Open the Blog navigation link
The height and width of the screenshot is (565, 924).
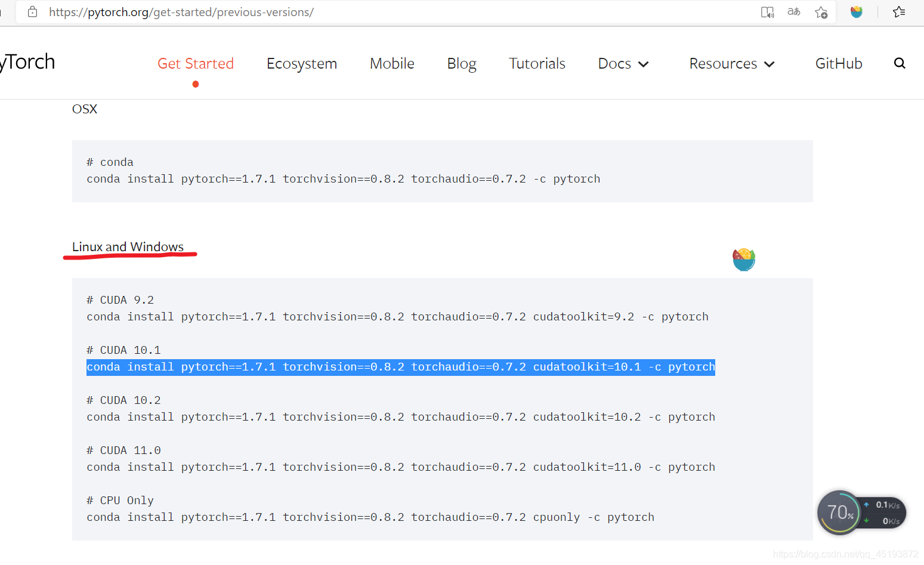pyautogui.click(x=462, y=63)
